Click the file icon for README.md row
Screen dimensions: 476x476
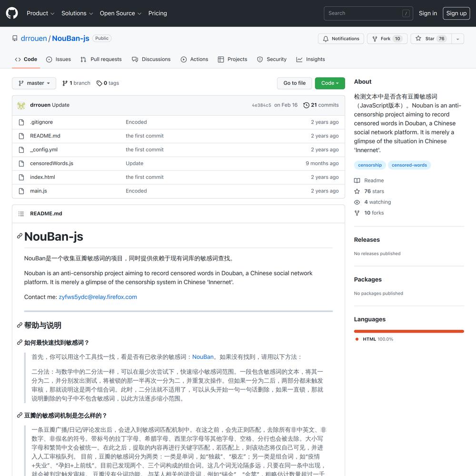[x=21, y=136]
